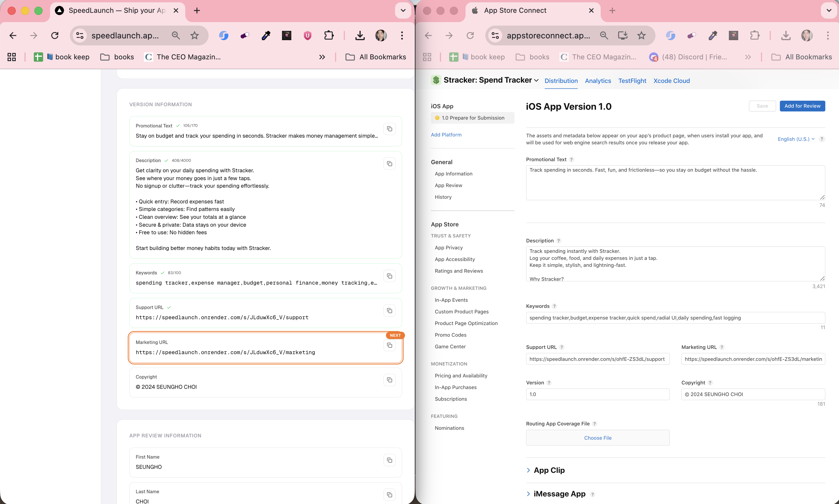This screenshot has height=504, width=839.
Task: Click help icon next to Promotional Text
Action: pyautogui.click(x=572, y=160)
